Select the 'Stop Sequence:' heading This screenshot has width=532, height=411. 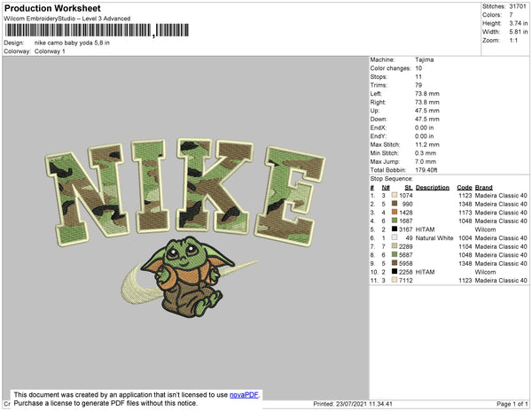(392, 179)
